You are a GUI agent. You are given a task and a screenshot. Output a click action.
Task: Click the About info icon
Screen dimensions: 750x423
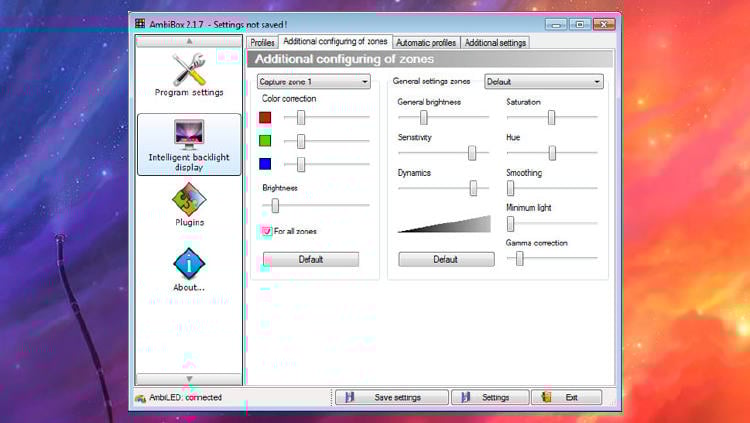(188, 263)
